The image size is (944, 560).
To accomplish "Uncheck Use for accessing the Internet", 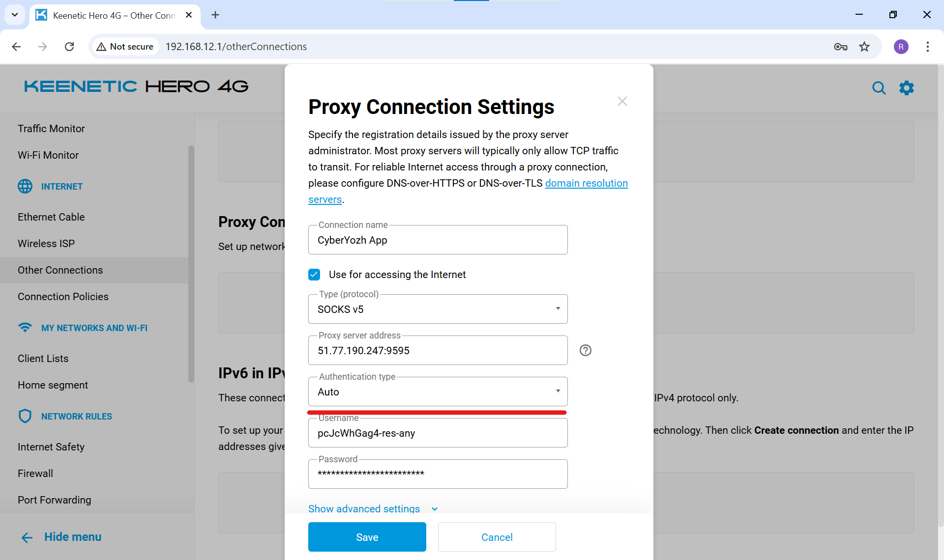I will (314, 274).
